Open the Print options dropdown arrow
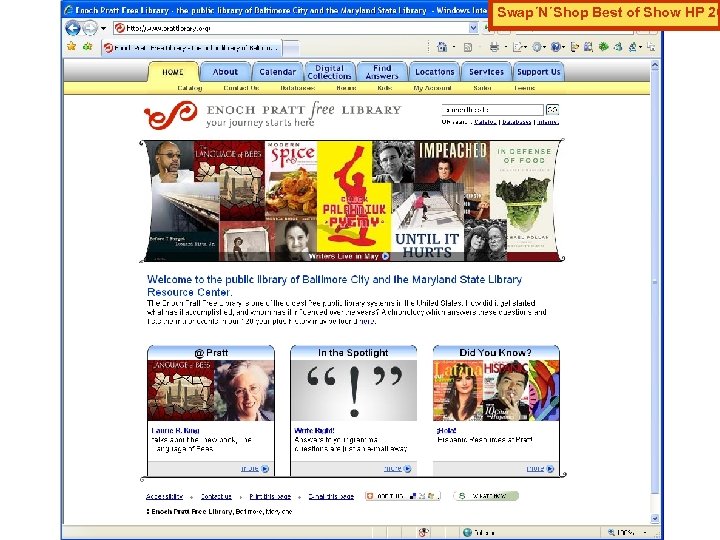Viewport: 720px width, 540px height. point(506,47)
